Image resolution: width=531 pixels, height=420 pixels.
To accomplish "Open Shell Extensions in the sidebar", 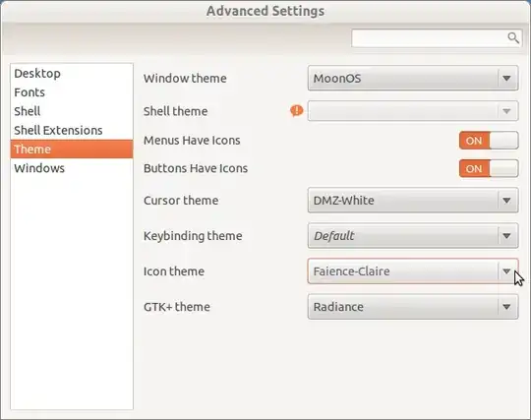I will coord(72,130).
